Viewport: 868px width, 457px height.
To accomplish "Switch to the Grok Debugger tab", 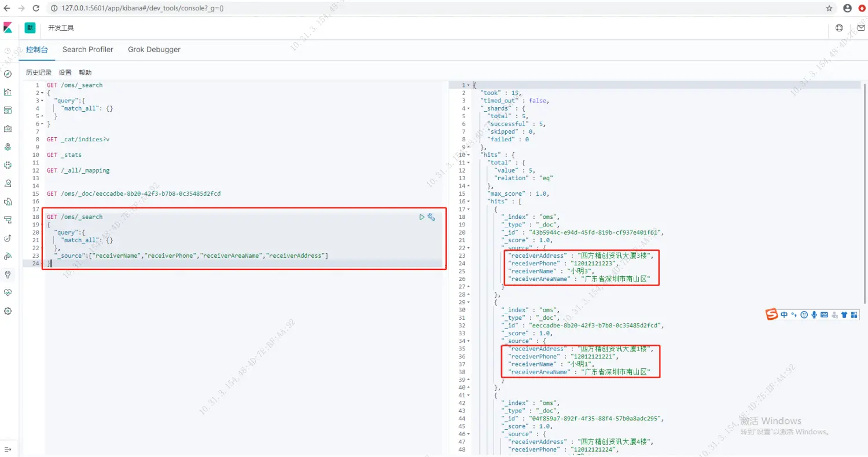I will (x=154, y=50).
